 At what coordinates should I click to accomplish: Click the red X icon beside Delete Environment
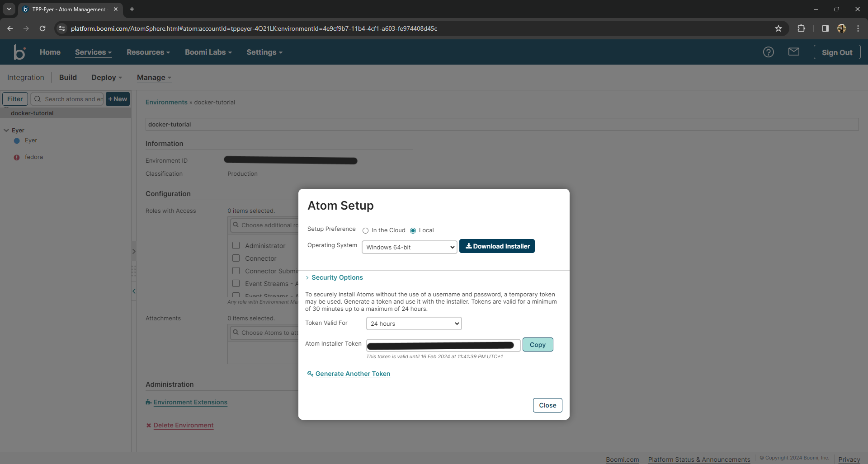[x=148, y=425]
